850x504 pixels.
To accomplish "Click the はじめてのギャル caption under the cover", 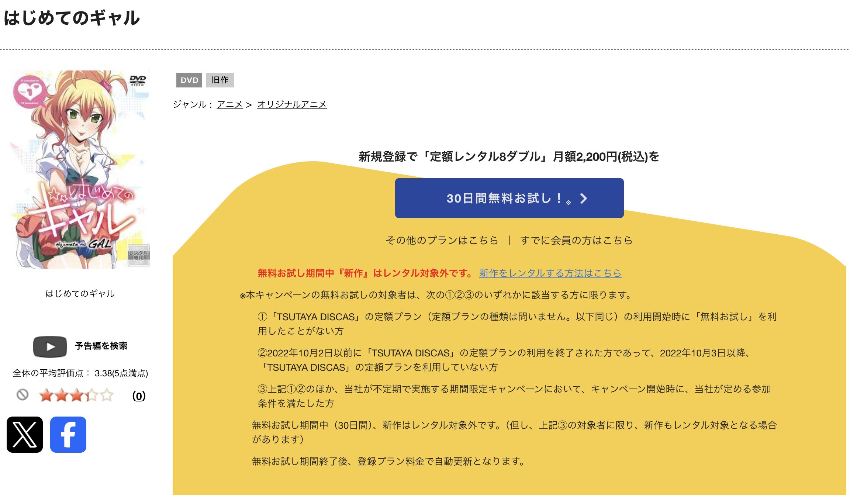I will click(80, 294).
